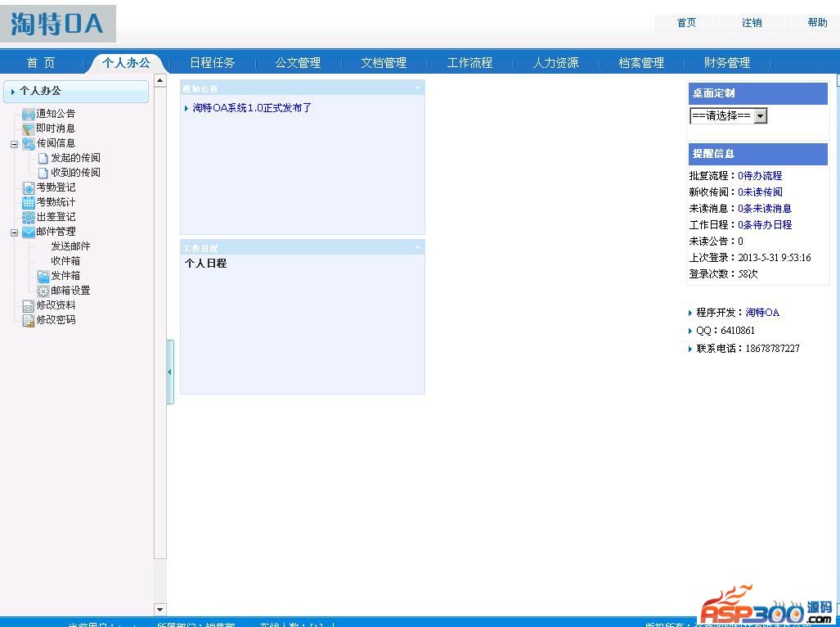Image resolution: width=840 pixels, height=627 pixels.
Task: Open the 财务管理 tab
Action: (x=727, y=63)
